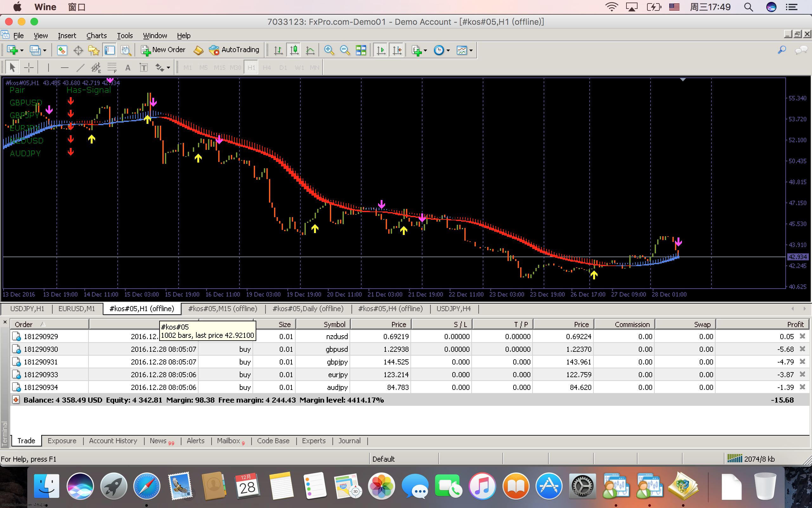Viewport: 812px width, 508px height.
Task: Zoom in on the chart
Action: 329,50
